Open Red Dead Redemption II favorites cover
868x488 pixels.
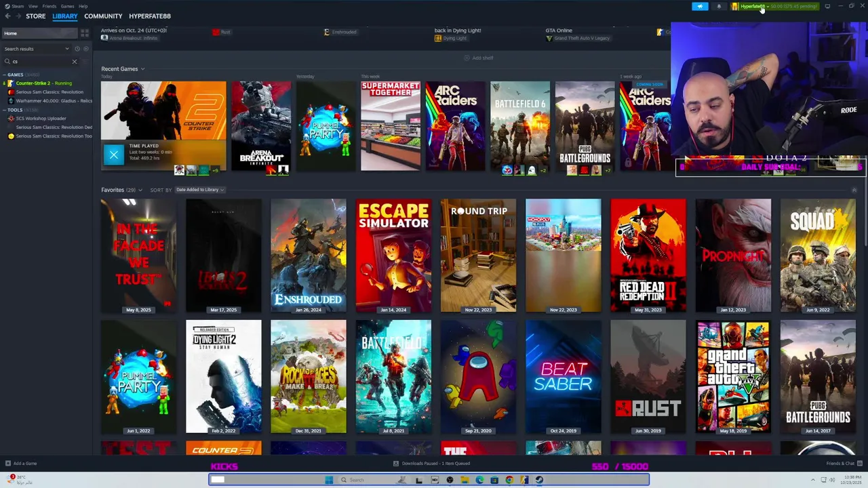point(648,256)
